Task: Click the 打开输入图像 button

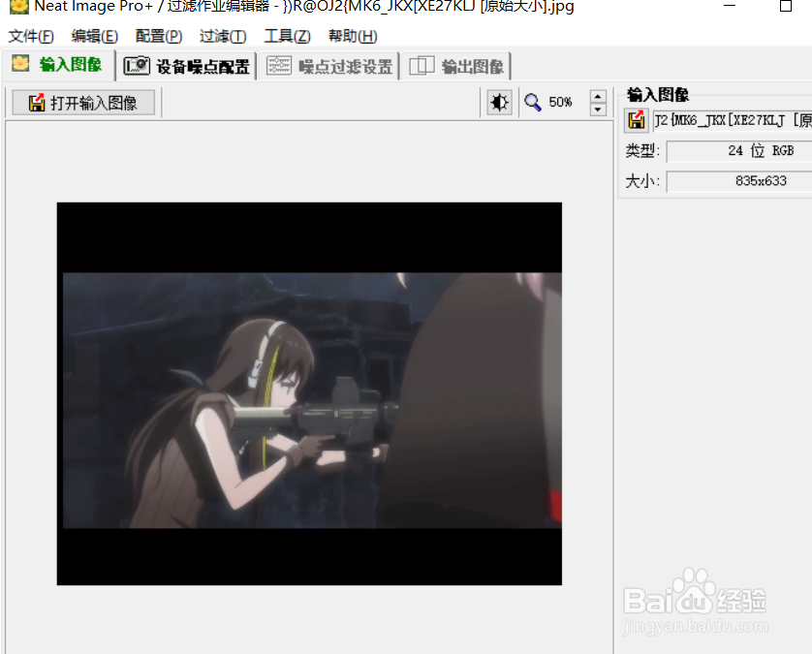Action: coord(83,103)
